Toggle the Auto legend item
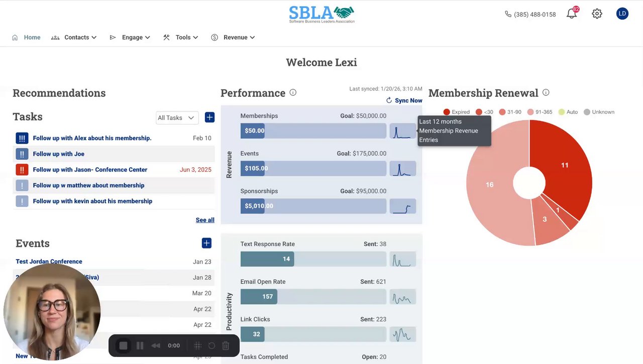Image resolution: width=643 pixels, height=364 pixels. pos(568,112)
